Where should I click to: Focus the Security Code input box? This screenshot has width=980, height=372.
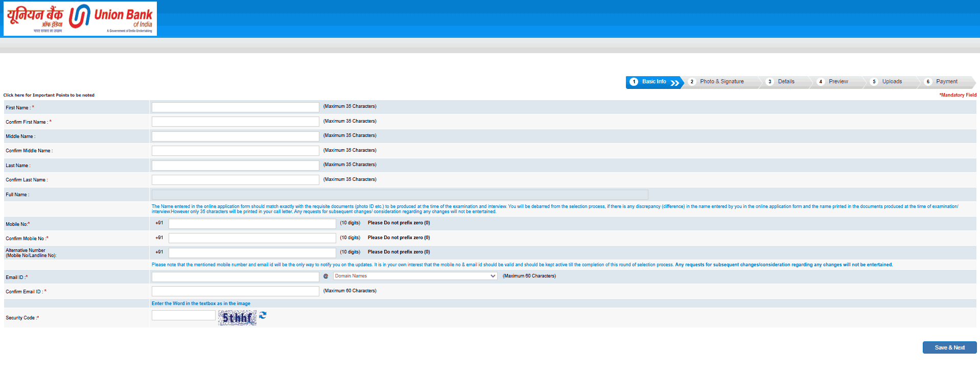point(183,315)
